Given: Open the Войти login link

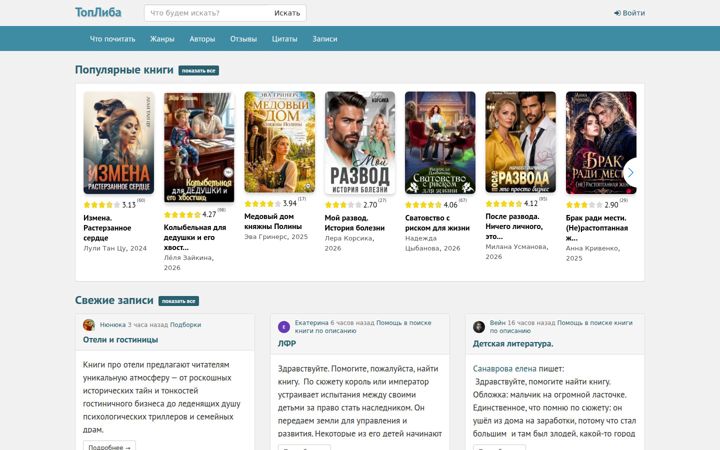Looking at the screenshot, I should 630,13.
